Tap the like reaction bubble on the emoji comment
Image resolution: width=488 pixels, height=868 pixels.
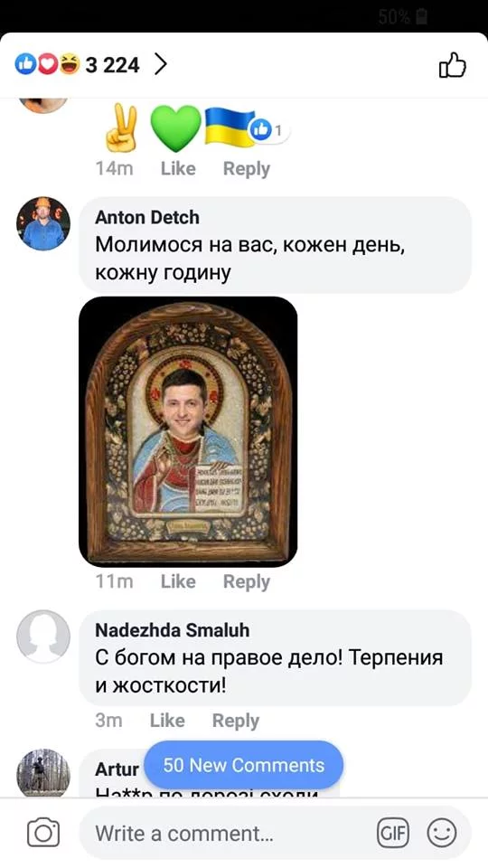[x=269, y=130]
